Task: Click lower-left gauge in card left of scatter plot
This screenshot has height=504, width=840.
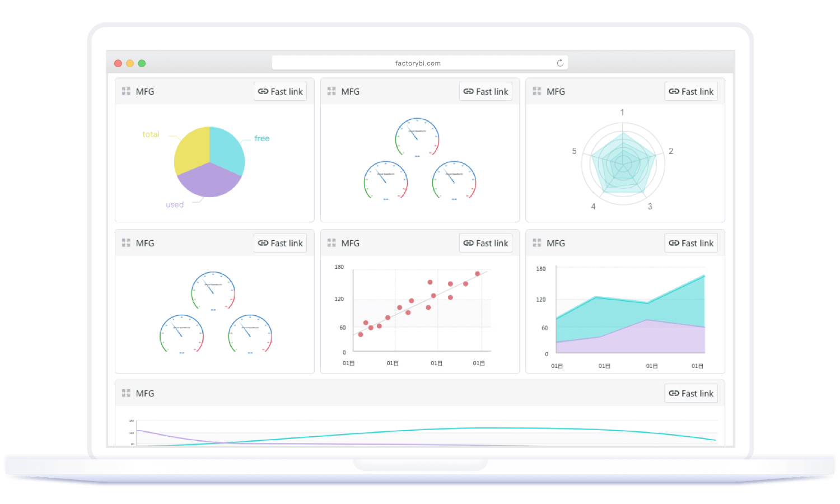Action: pyautogui.click(x=182, y=334)
